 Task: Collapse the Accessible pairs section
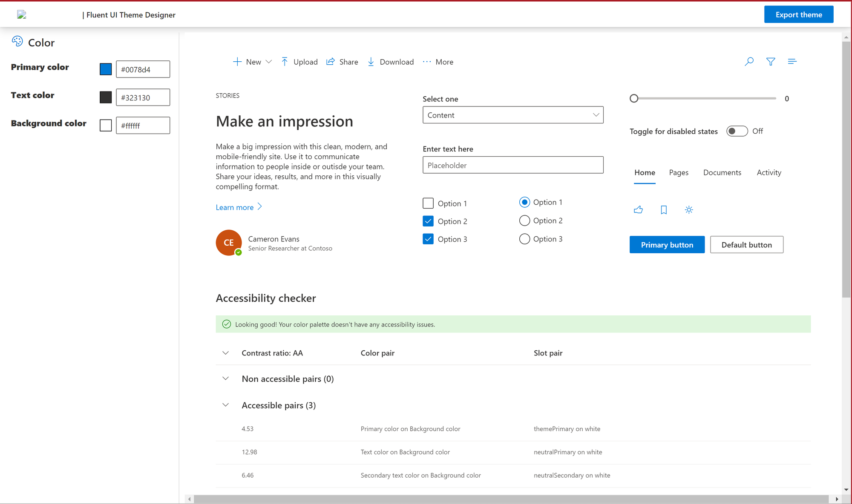click(x=225, y=405)
